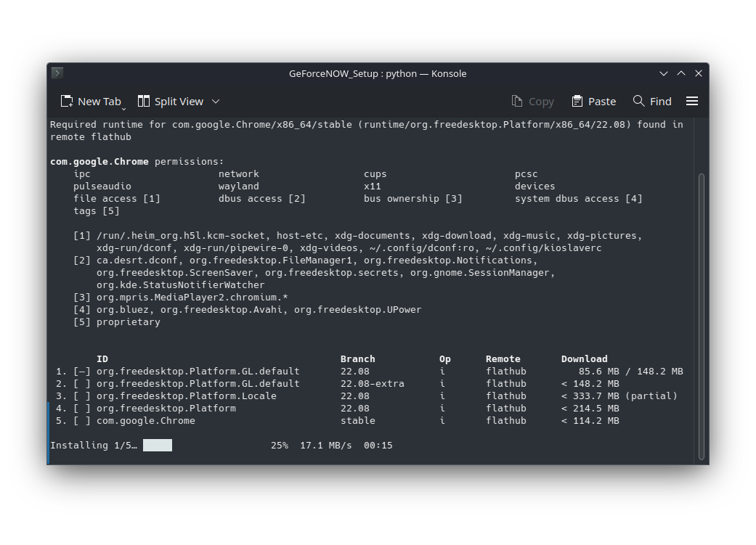Maximize the Konsole window
This screenshot has height=545, width=756.
(681, 73)
